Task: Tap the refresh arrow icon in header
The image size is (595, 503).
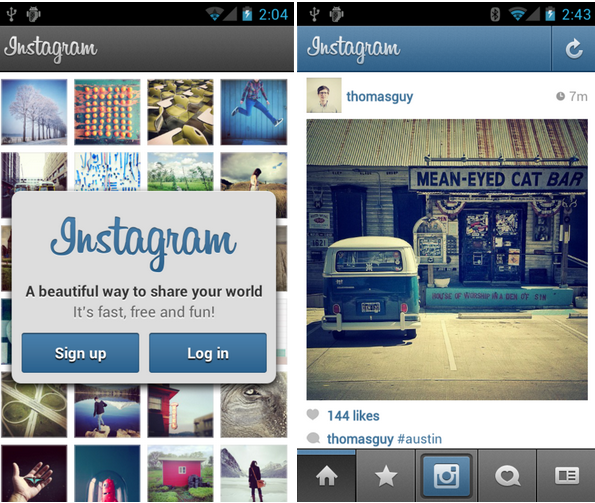Action: 573,49
